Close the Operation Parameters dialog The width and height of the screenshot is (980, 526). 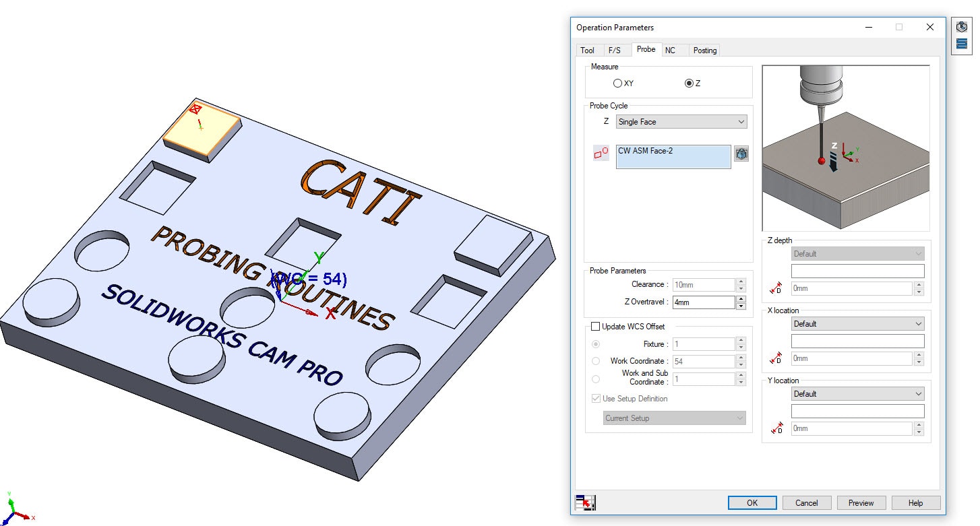click(x=930, y=28)
